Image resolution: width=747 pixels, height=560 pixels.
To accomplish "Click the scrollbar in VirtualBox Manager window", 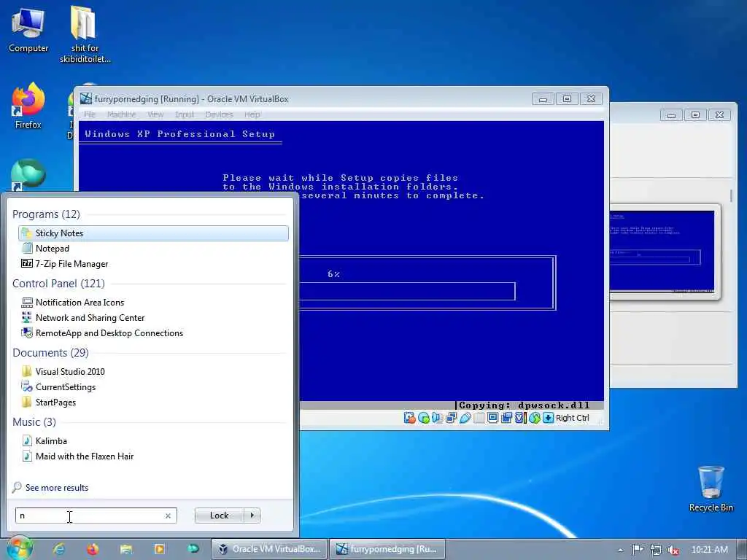I will point(731,196).
